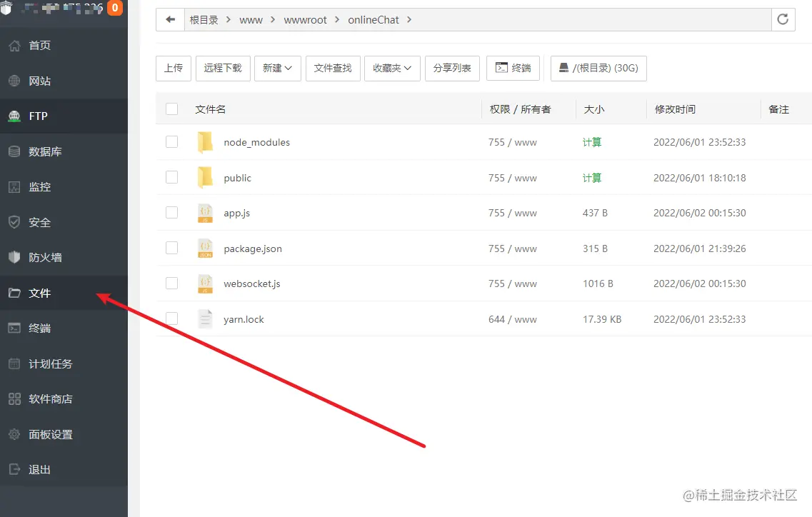Click the monitor chart icon beside 监控
The width and height of the screenshot is (812, 517).
14,187
